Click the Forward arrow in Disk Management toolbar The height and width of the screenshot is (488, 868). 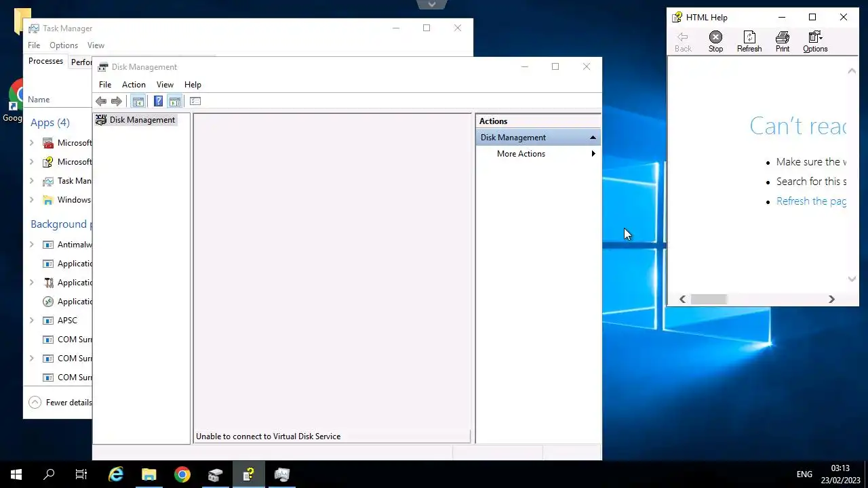pos(117,101)
